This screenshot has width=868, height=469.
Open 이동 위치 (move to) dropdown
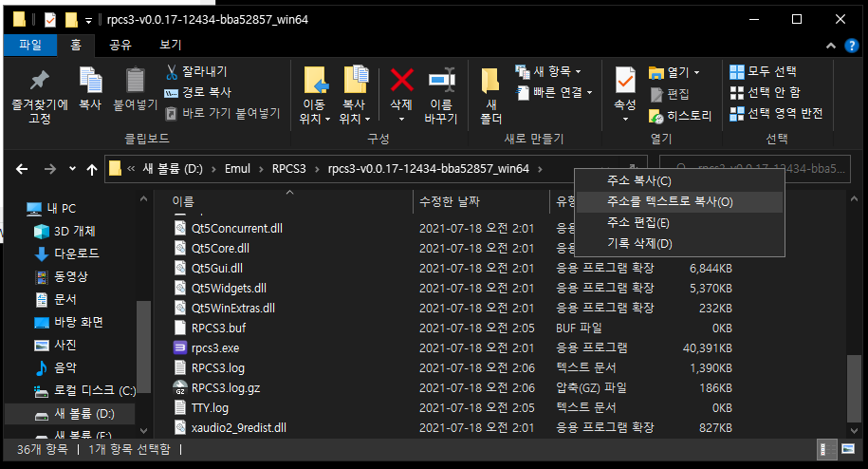(x=314, y=95)
